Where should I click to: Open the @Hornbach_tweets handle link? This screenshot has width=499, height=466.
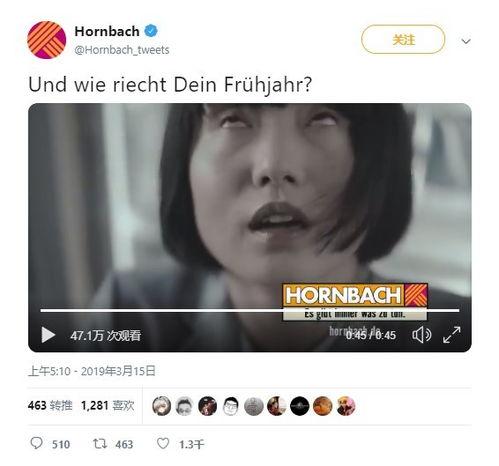(x=122, y=50)
